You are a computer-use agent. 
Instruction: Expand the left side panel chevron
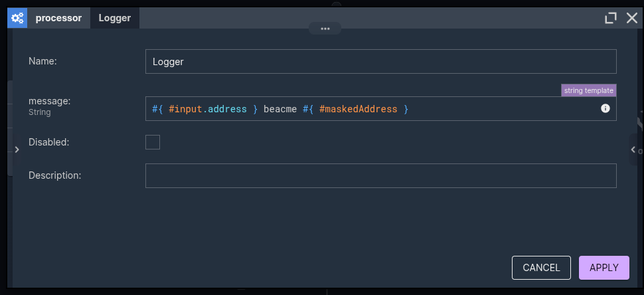coord(17,149)
